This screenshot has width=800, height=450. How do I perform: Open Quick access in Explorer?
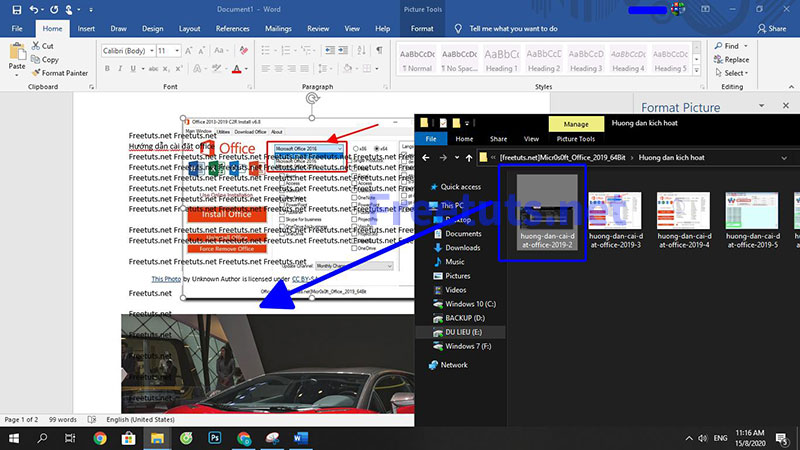(x=455, y=187)
